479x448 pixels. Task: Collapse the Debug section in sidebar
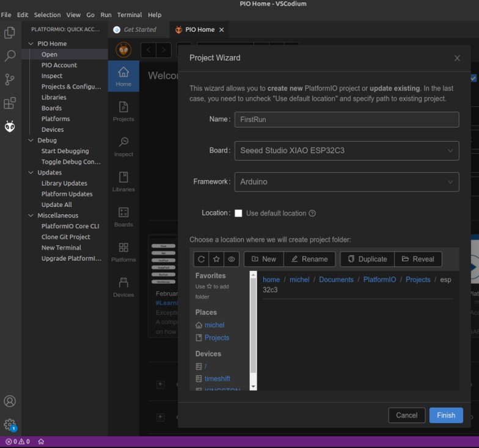[x=47, y=140]
